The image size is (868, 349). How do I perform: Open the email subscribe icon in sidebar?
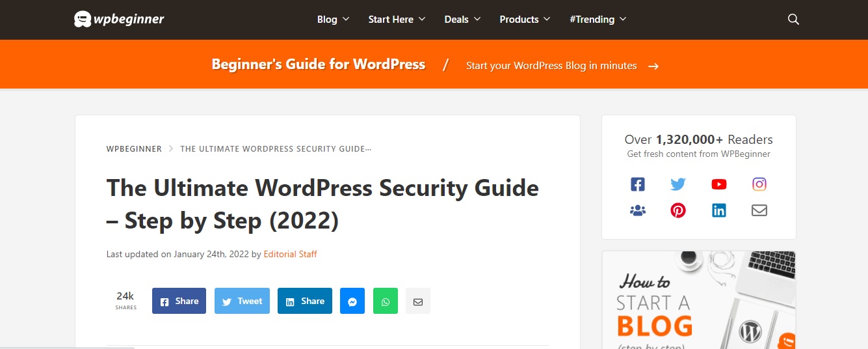point(759,210)
